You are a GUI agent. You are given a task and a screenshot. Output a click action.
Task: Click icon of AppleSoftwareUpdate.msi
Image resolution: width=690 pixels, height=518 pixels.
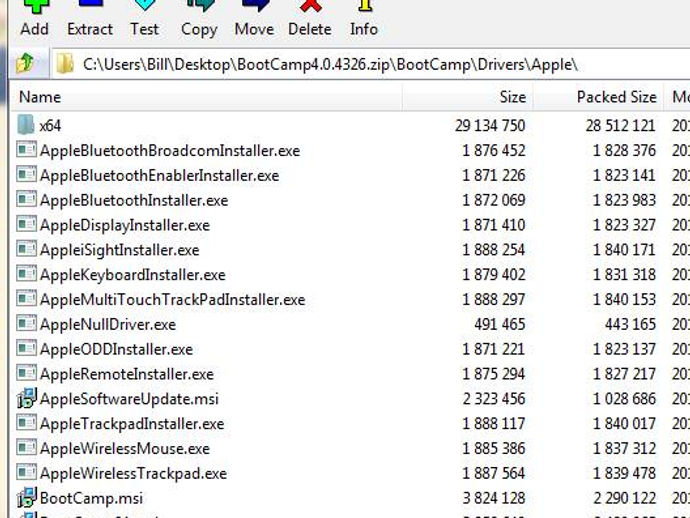click(x=26, y=397)
